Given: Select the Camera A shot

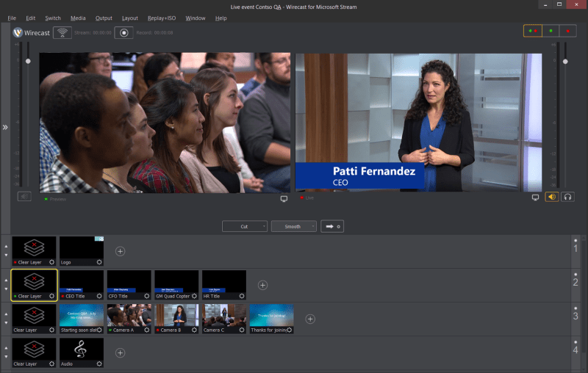Looking at the screenshot, I should click(129, 319).
